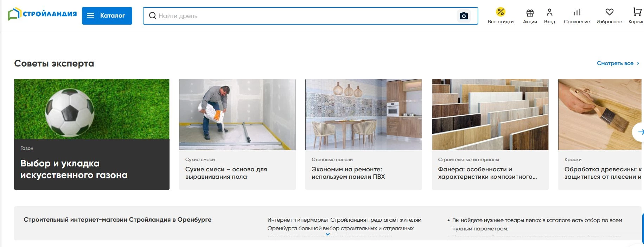Open Избранное heart icon

tap(609, 12)
